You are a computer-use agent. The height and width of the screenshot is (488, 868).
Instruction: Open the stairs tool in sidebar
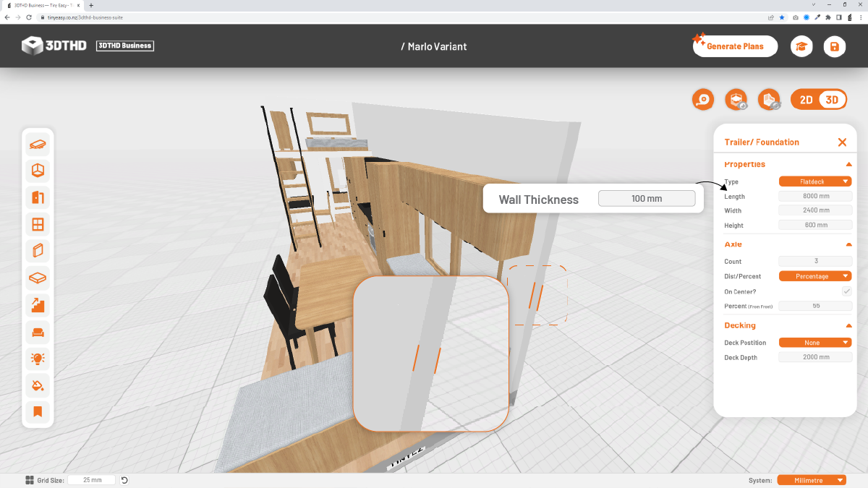(x=38, y=304)
